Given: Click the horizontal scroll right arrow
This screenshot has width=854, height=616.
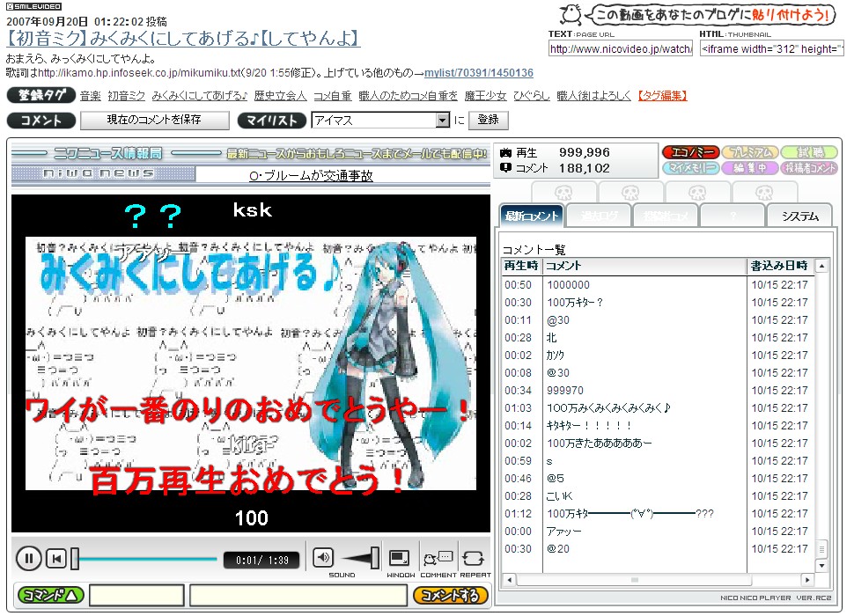Looking at the screenshot, I should tap(807, 580).
